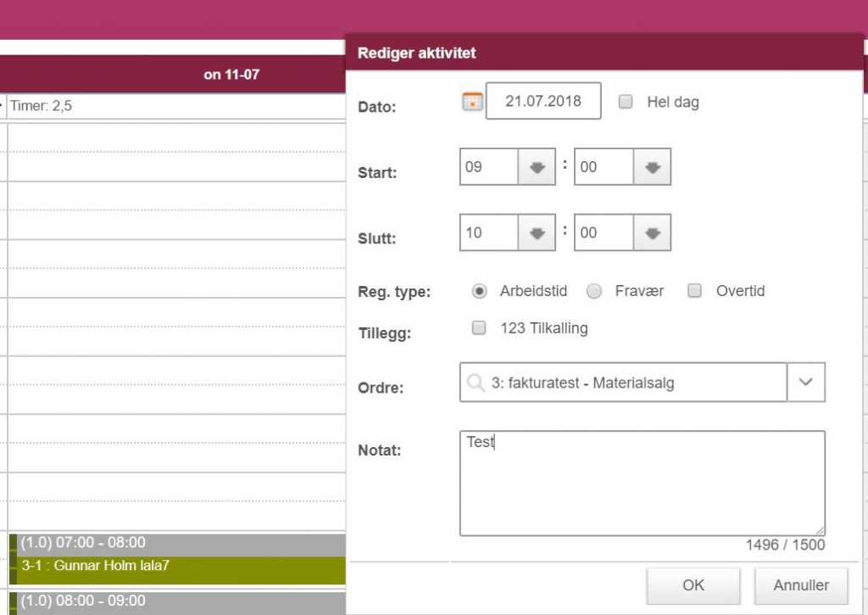This screenshot has width=868, height=615.
Task: Select the 08:00 - 09:00 calendar entry
Action: 177,602
